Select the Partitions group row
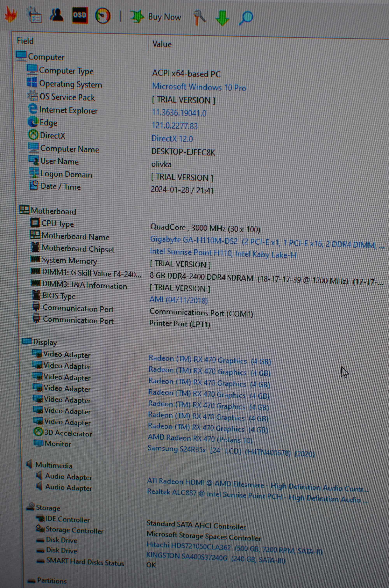Screen dimensions: 389x588 (x=47, y=580)
